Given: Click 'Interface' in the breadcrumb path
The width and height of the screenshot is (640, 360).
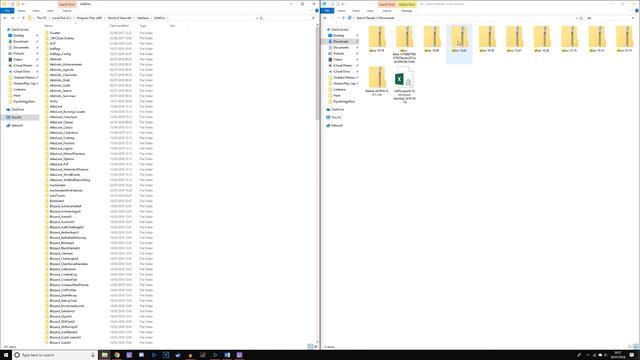Looking at the screenshot, I should [143, 18].
